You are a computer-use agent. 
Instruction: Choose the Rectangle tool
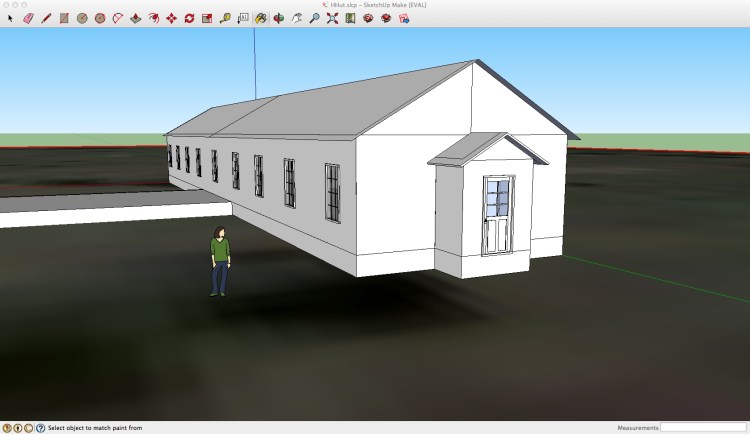click(x=64, y=19)
